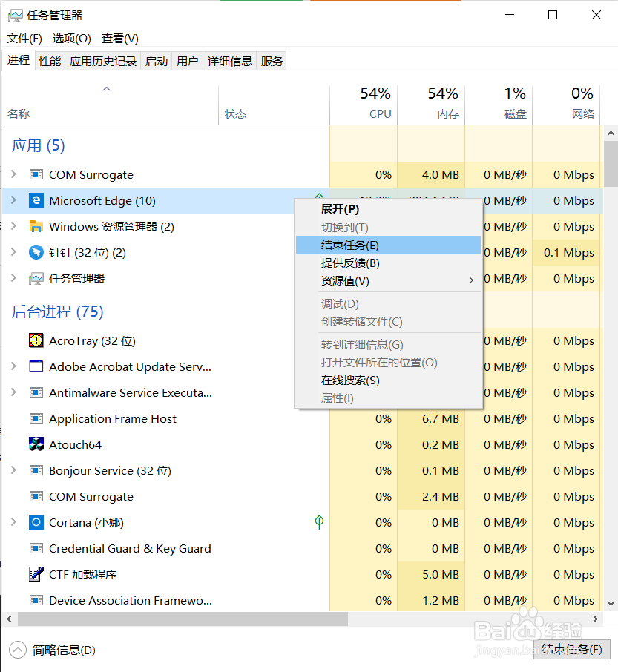Choose 展开(P) in the context menu

pos(388,209)
